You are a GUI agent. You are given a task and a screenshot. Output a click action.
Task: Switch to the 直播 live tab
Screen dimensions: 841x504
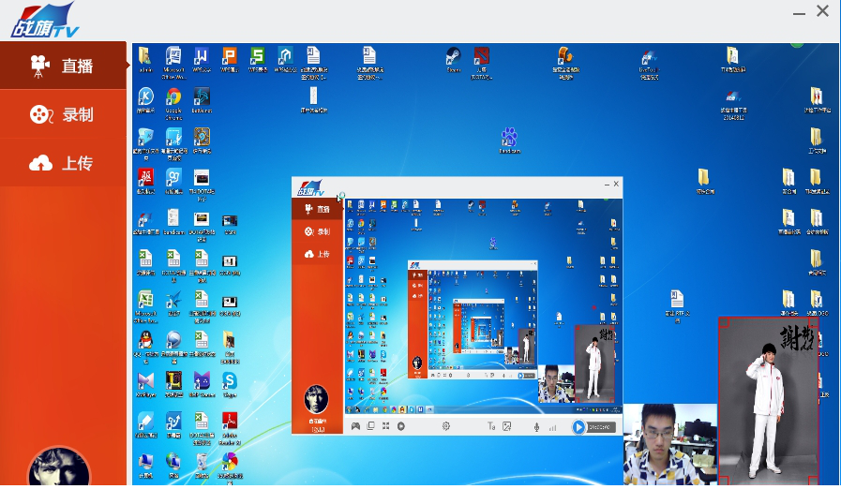[64, 66]
